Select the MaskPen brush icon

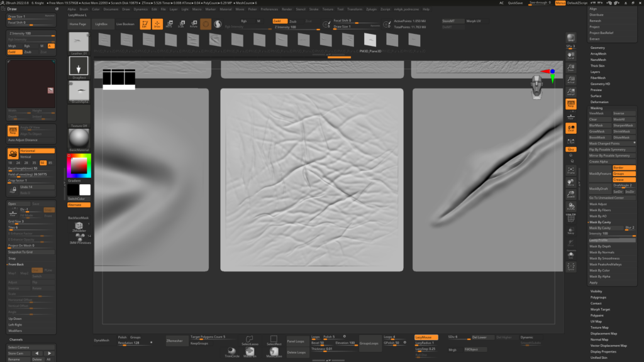coord(250,352)
